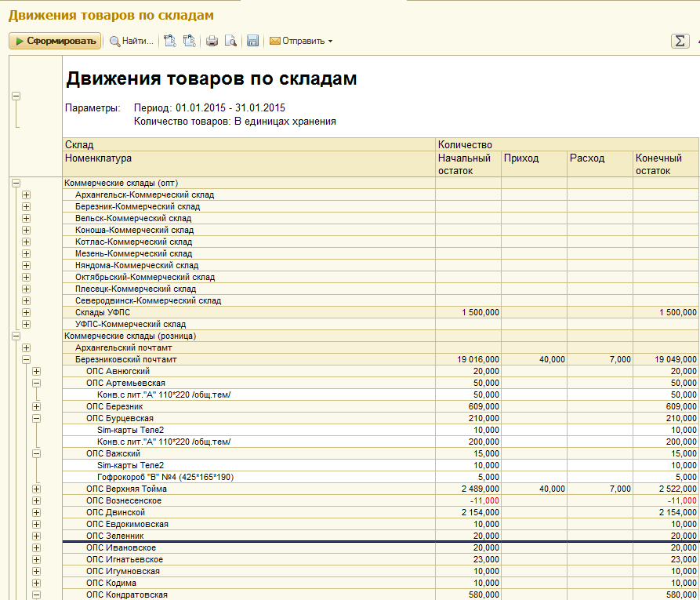Collapse the Коммерческие склады (розница) group

[16, 336]
